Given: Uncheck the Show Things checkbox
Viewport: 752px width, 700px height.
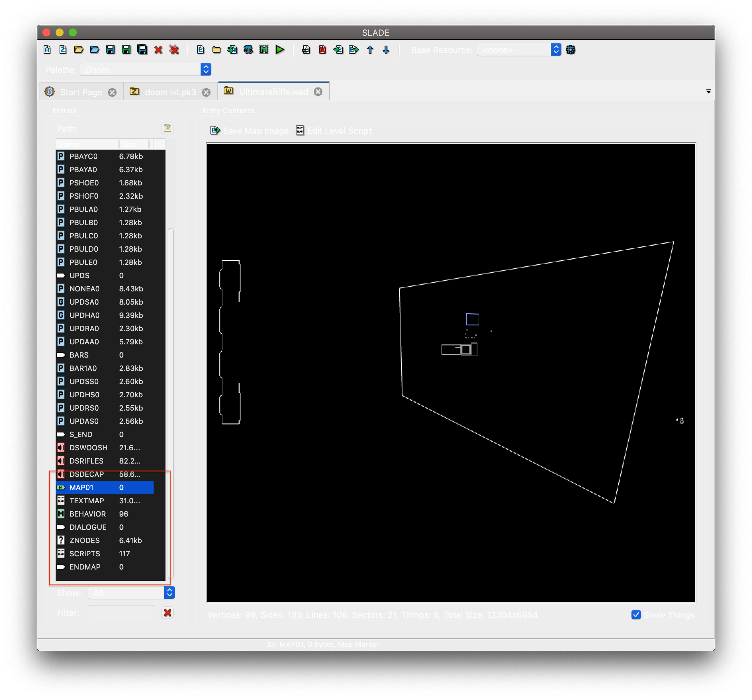Looking at the screenshot, I should coord(636,615).
